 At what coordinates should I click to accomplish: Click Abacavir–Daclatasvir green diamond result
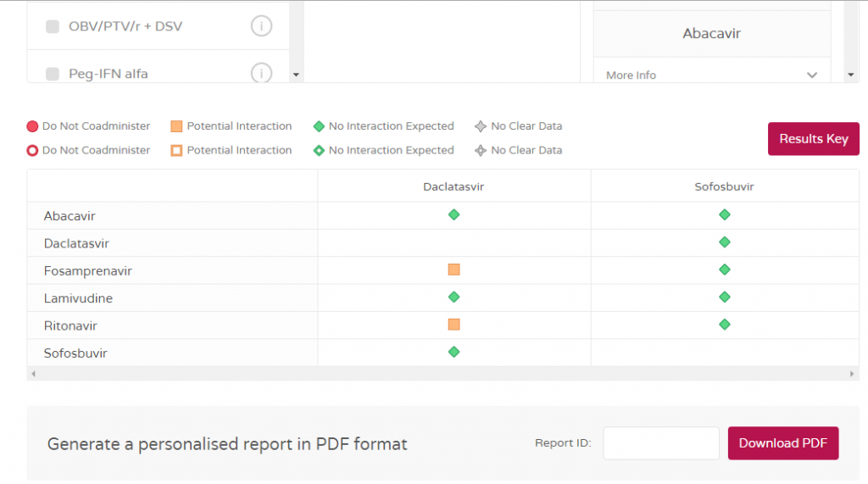[x=453, y=215]
